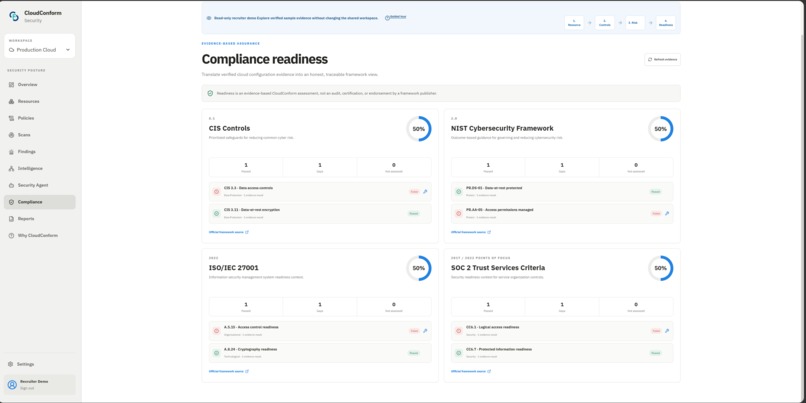Click the wrench icon on CIS 3.3 row
Viewport: 806px width, 403px height.
point(425,191)
